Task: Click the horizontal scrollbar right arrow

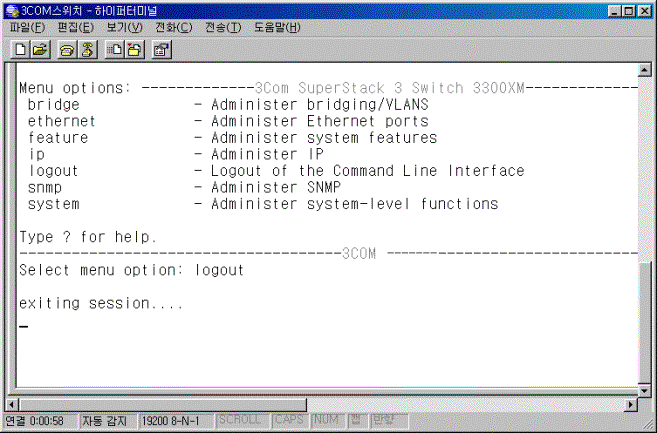Action: (x=631, y=404)
